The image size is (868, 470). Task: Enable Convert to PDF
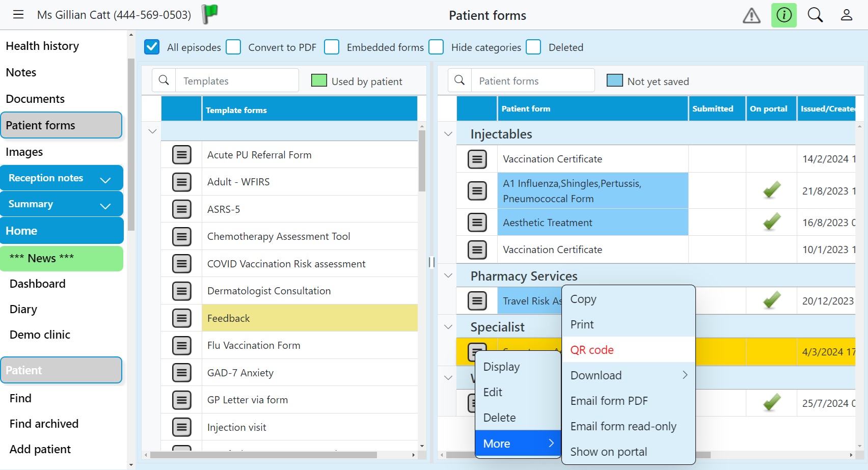(233, 47)
